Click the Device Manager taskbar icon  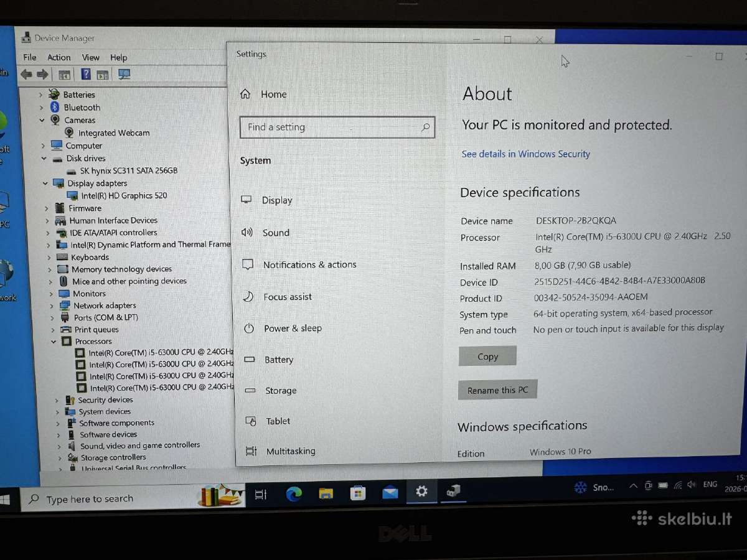click(453, 491)
